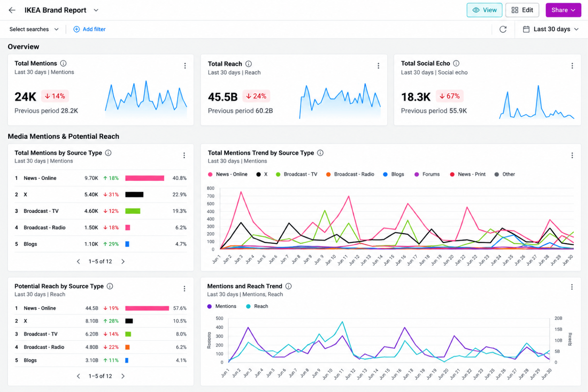Viewport: 588px width, 392px height.
Task: Select News - Online reach row 44.5B
Action: [101, 308]
